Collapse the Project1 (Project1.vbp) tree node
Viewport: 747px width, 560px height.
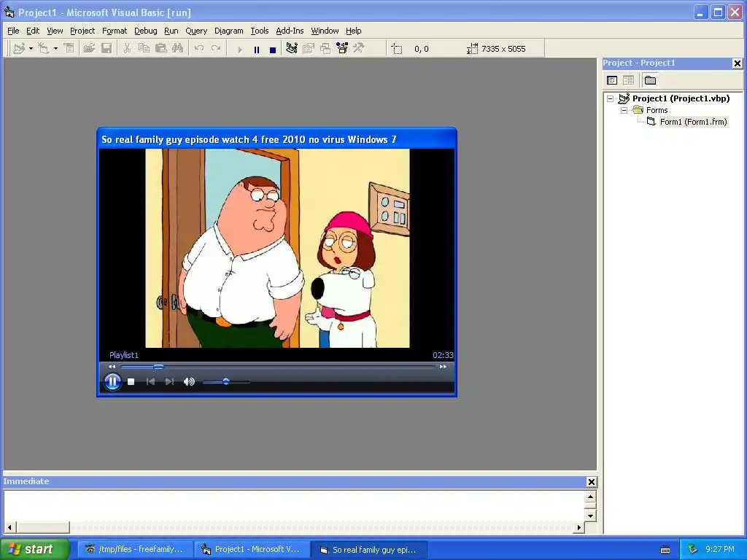point(611,98)
